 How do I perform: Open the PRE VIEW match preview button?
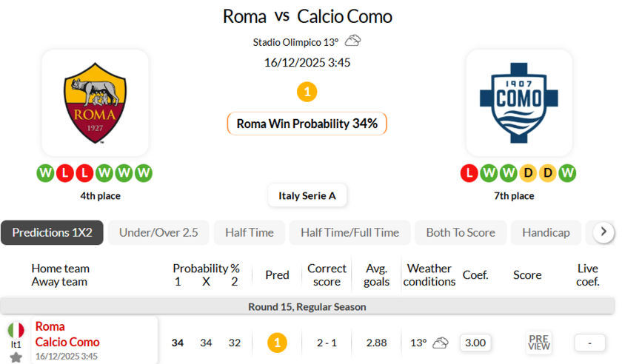pos(538,343)
